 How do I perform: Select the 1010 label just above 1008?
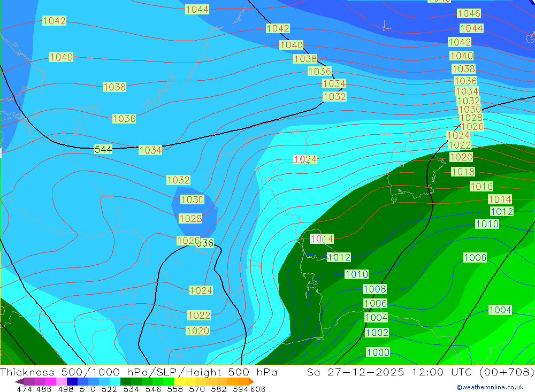pos(356,274)
